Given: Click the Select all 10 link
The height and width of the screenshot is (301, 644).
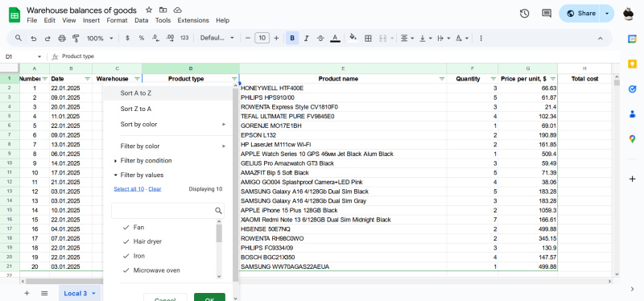Looking at the screenshot, I should (129, 189).
